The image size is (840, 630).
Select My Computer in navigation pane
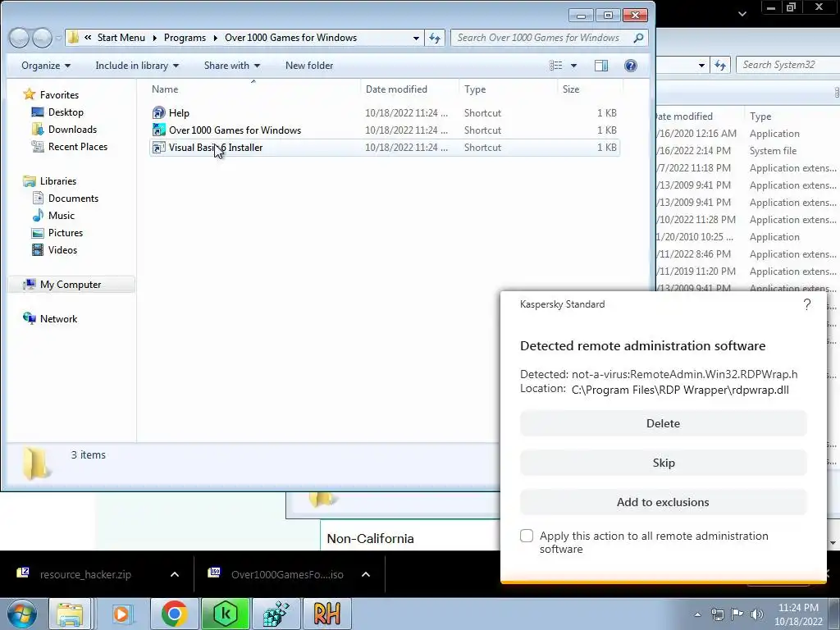coord(71,285)
